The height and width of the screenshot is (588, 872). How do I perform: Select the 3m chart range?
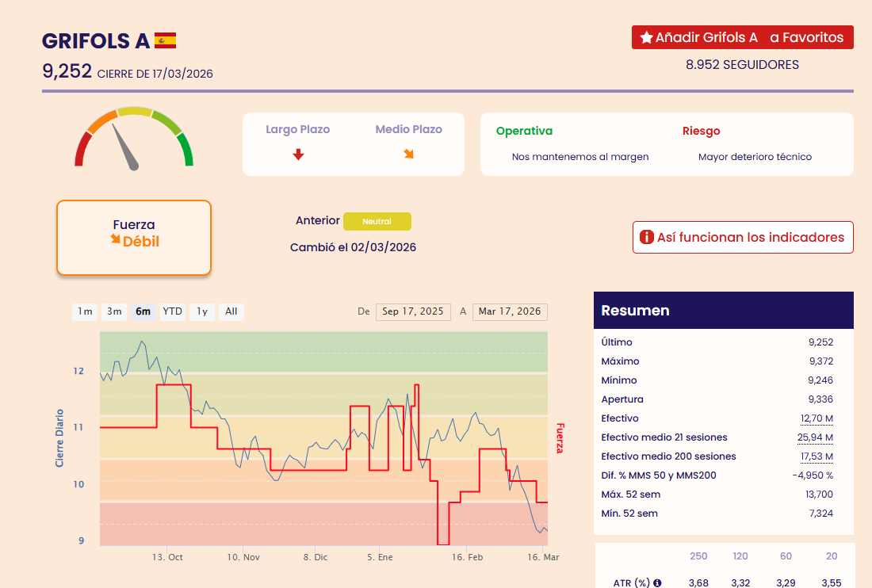pos(115,311)
